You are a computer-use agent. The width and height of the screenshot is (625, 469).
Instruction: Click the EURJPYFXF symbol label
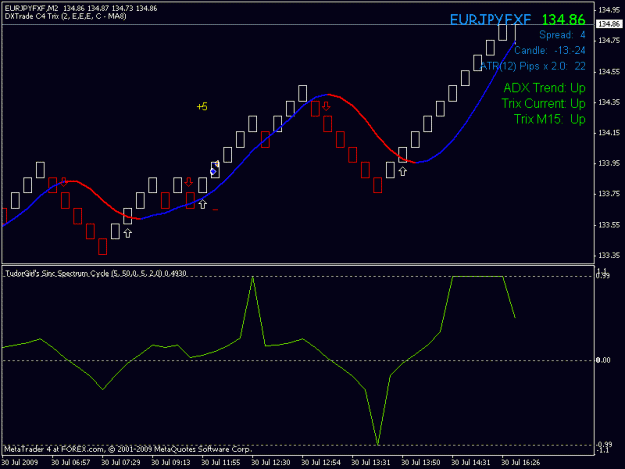tap(490, 20)
